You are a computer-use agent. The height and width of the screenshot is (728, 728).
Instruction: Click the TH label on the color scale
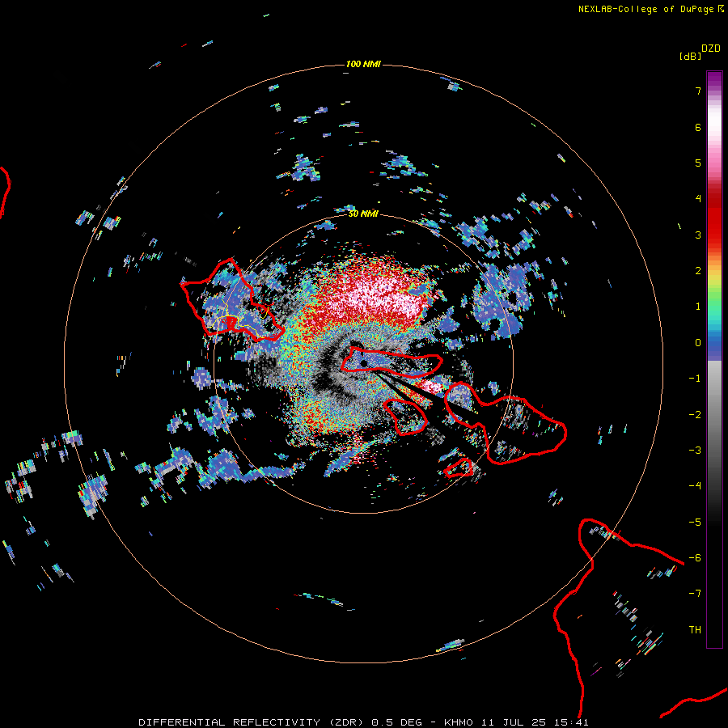tap(695, 630)
